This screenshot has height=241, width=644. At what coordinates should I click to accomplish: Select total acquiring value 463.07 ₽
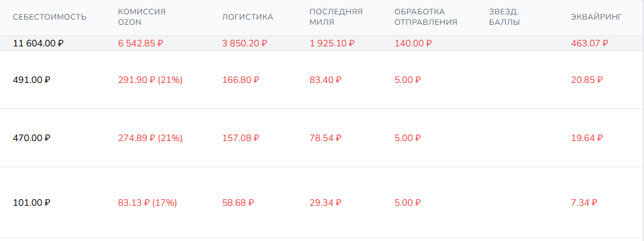click(590, 43)
